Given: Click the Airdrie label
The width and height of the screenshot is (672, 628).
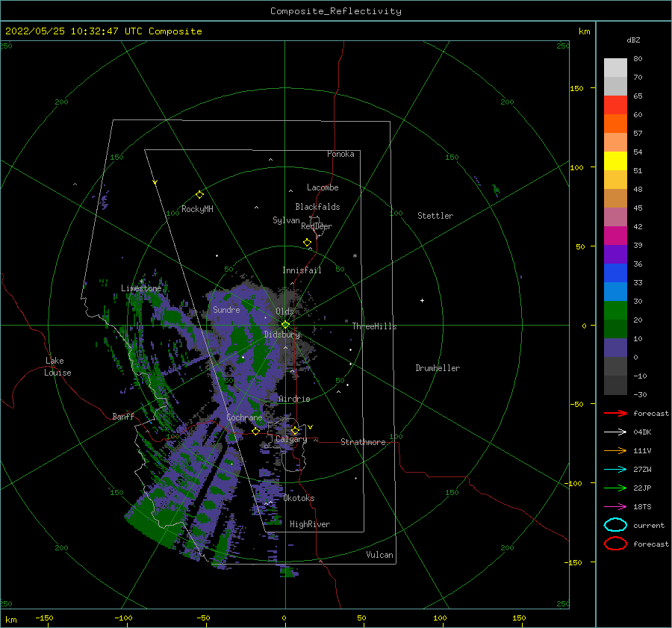Looking at the screenshot, I should (x=294, y=399).
